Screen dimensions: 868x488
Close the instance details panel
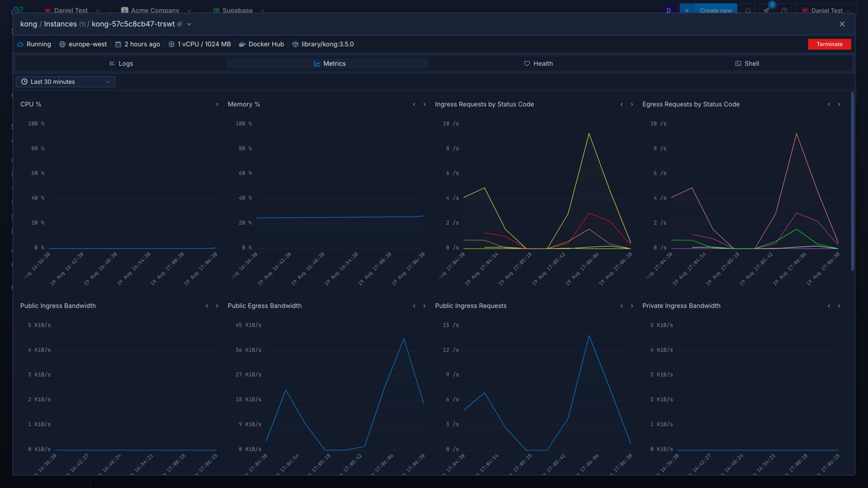pos(842,24)
